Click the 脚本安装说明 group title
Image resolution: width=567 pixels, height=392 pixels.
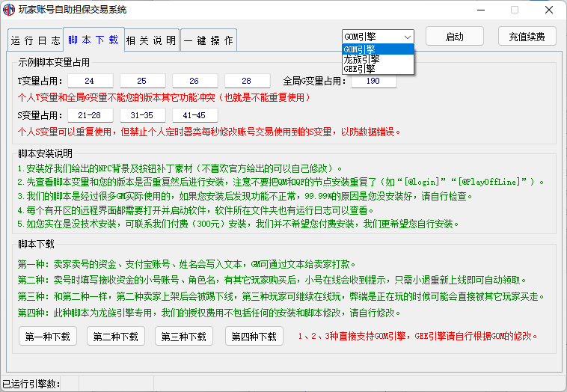pyautogui.click(x=45, y=153)
